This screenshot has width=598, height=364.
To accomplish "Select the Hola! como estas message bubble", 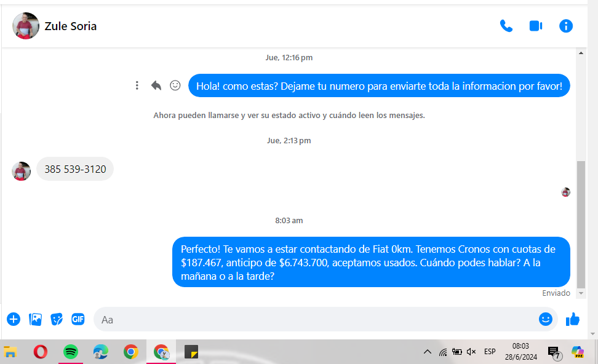I will [379, 85].
